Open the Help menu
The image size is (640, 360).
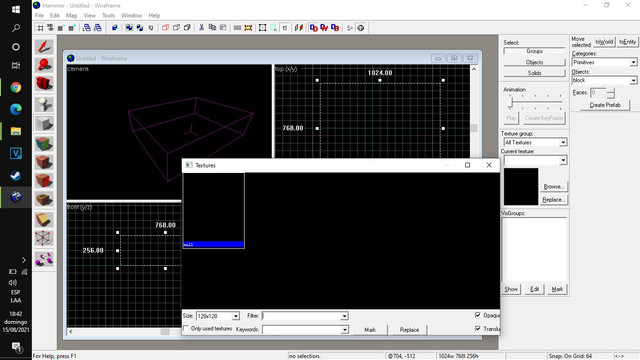point(154,16)
